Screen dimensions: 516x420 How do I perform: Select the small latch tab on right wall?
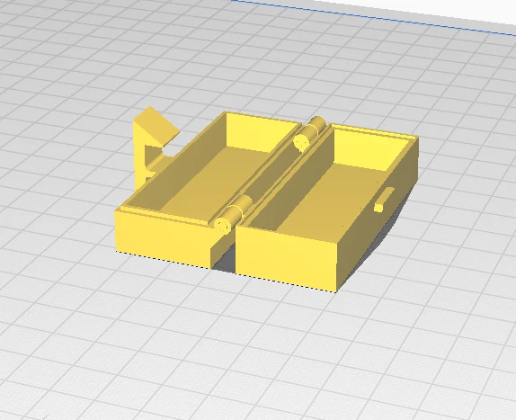coord(384,200)
